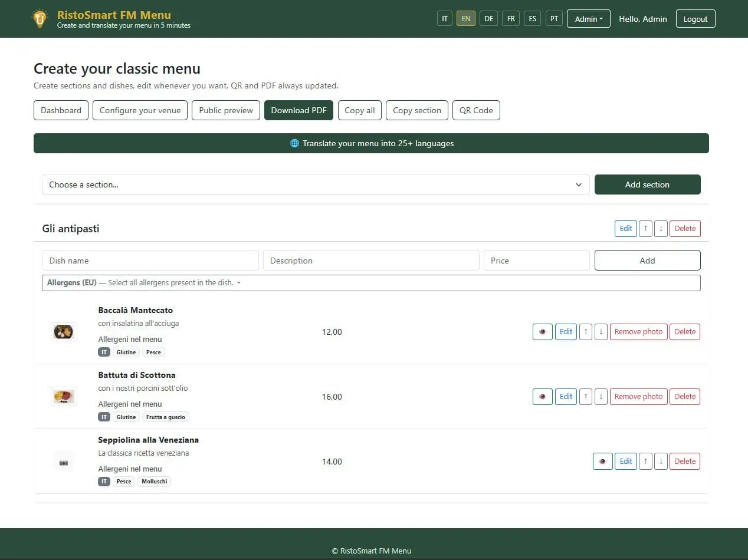
Task: Toggle visibility eye for Battuta di Scottona
Action: (542, 397)
